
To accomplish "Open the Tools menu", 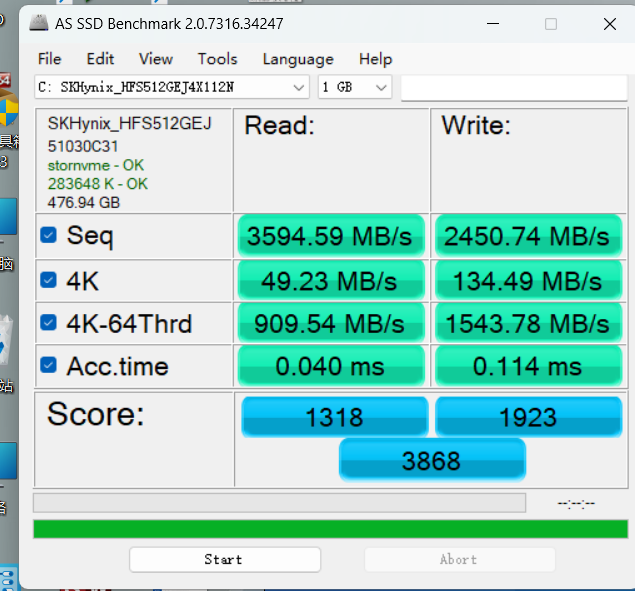I will [217, 59].
